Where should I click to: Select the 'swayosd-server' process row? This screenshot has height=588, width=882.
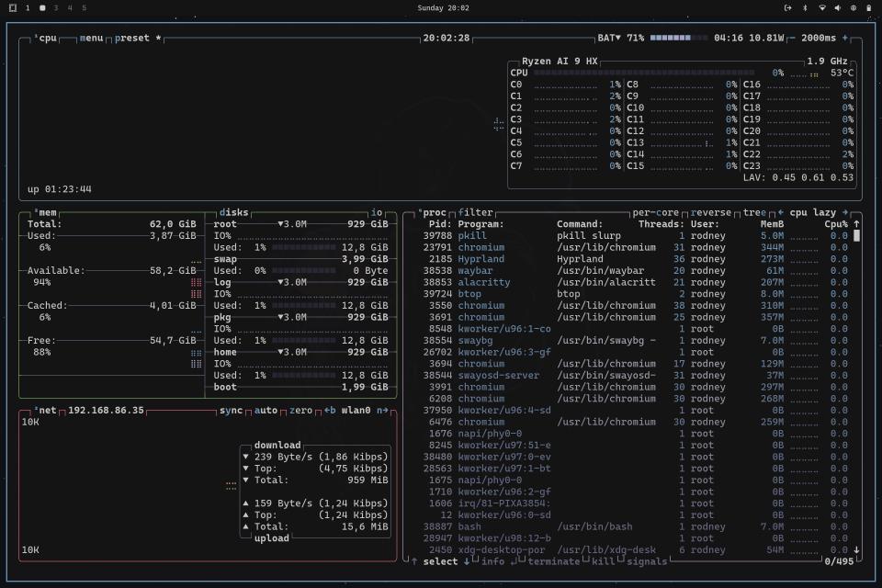click(x=635, y=375)
